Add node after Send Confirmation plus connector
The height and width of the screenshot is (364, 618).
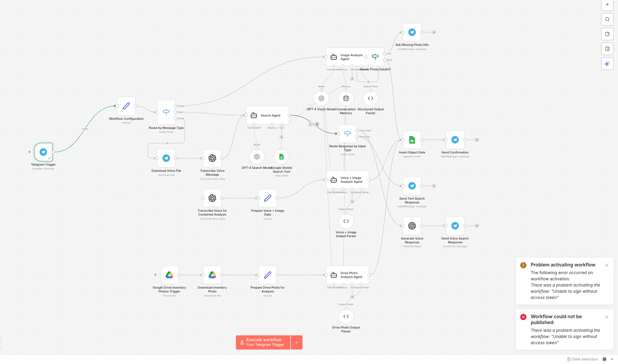[477, 140]
